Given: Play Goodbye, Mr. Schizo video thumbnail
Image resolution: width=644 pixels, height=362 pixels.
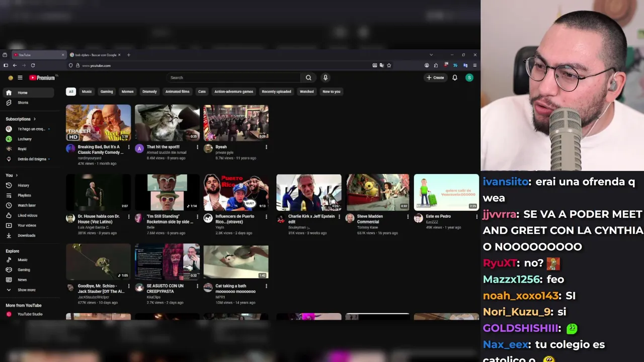Looking at the screenshot, I should 98,262.
